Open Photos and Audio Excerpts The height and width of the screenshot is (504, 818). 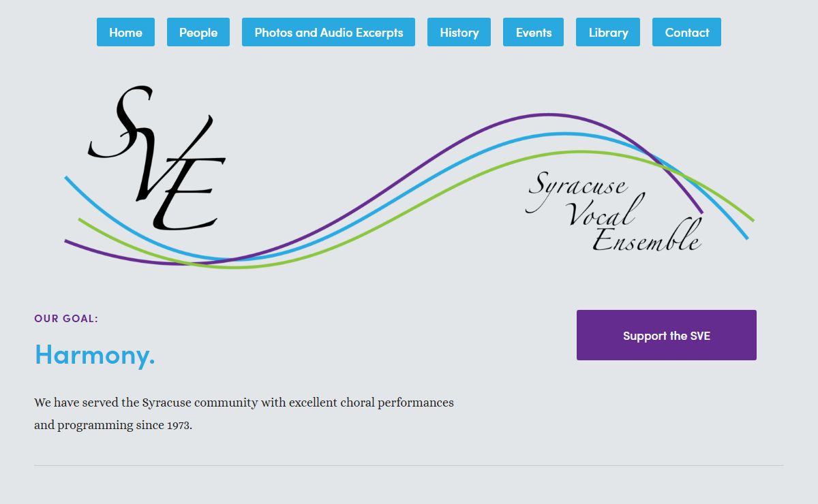pos(329,32)
